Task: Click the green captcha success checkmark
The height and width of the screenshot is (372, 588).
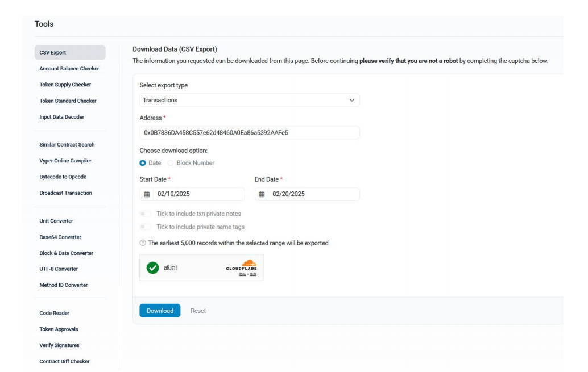Action: pos(152,267)
